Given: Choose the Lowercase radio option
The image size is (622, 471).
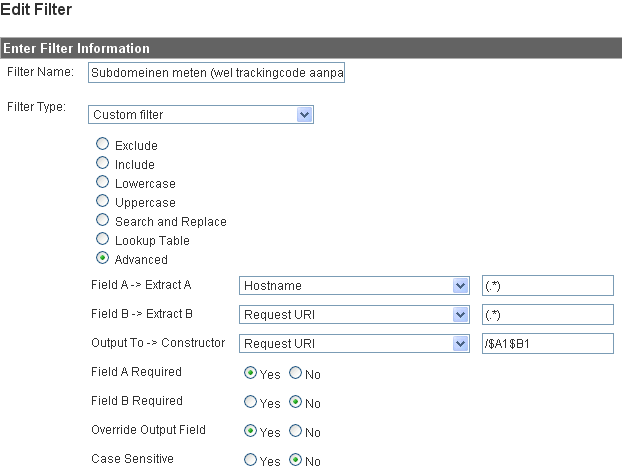Looking at the screenshot, I should (102, 182).
